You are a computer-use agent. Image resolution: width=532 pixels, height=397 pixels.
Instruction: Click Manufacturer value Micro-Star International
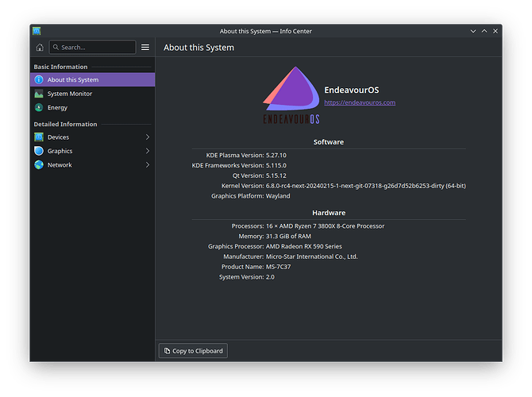coord(312,256)
